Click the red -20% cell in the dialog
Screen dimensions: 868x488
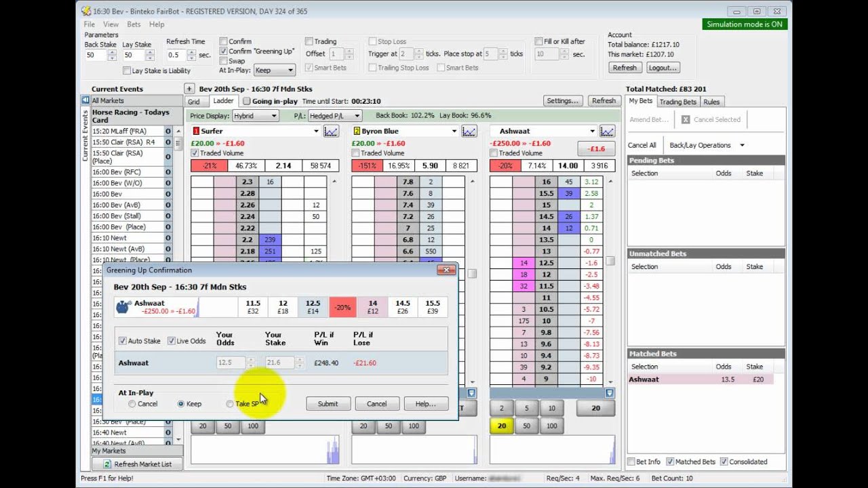click(x=342, y=307)
